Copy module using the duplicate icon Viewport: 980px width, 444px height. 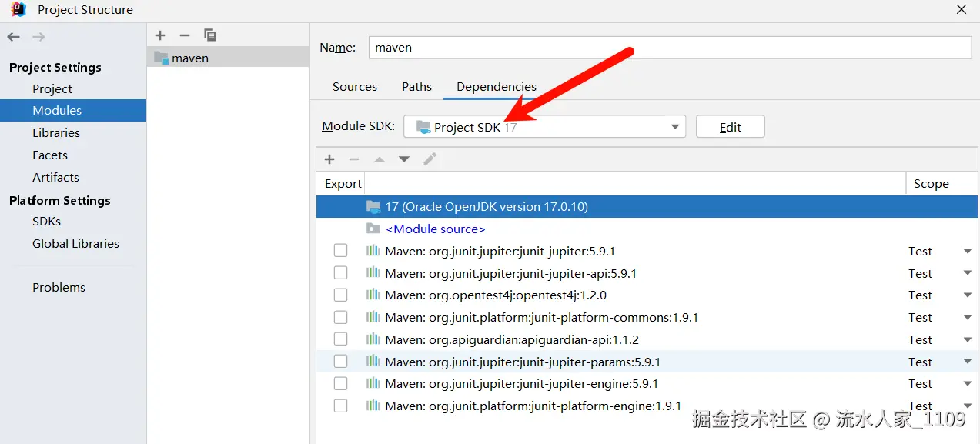[210, 35]
